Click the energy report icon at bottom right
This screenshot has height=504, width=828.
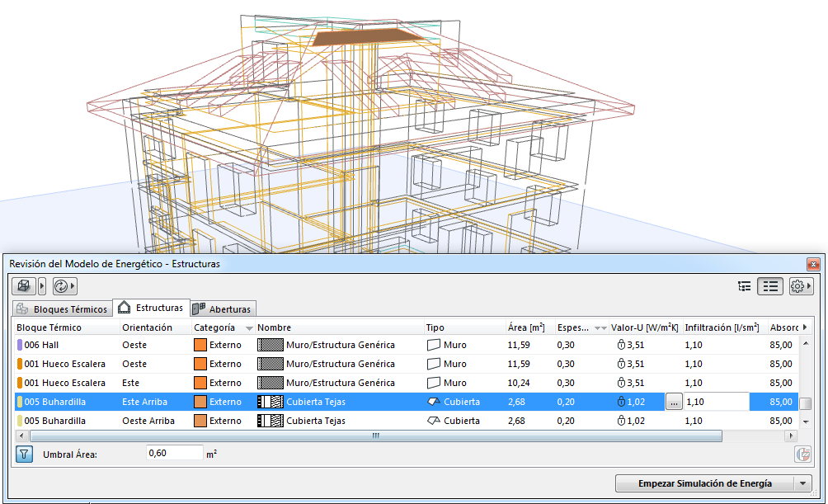[x=802, y=454]
